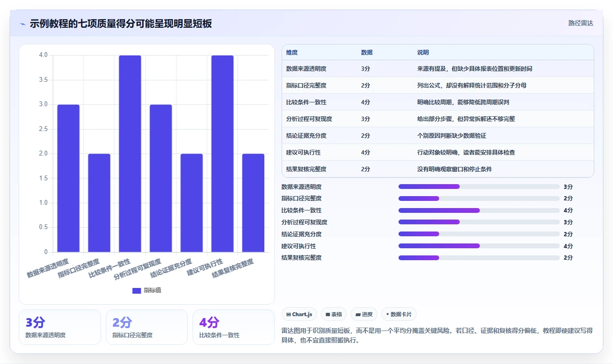Click the 比较条件一致性 progress bar
Screen dimensions: 613x364
tap(479, 210)
